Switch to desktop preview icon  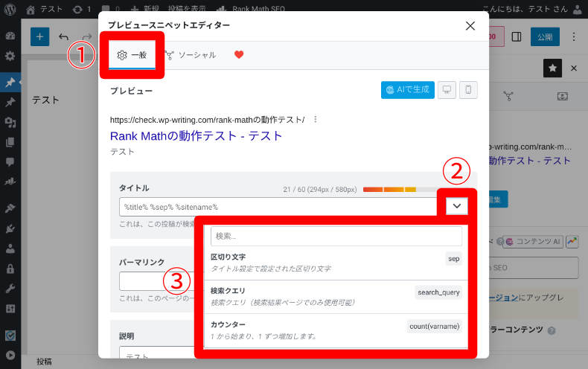447,90
